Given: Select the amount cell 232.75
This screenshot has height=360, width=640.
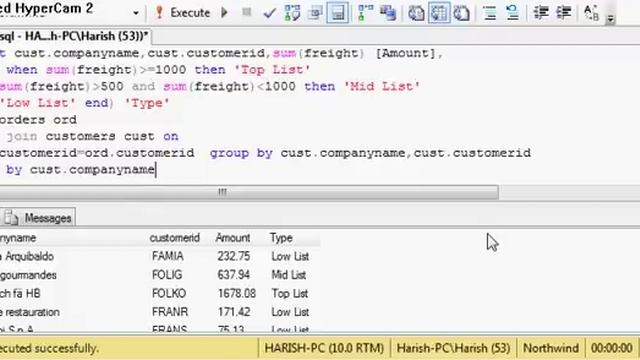Looking at the screenshot, I should (x=233, y=256).
